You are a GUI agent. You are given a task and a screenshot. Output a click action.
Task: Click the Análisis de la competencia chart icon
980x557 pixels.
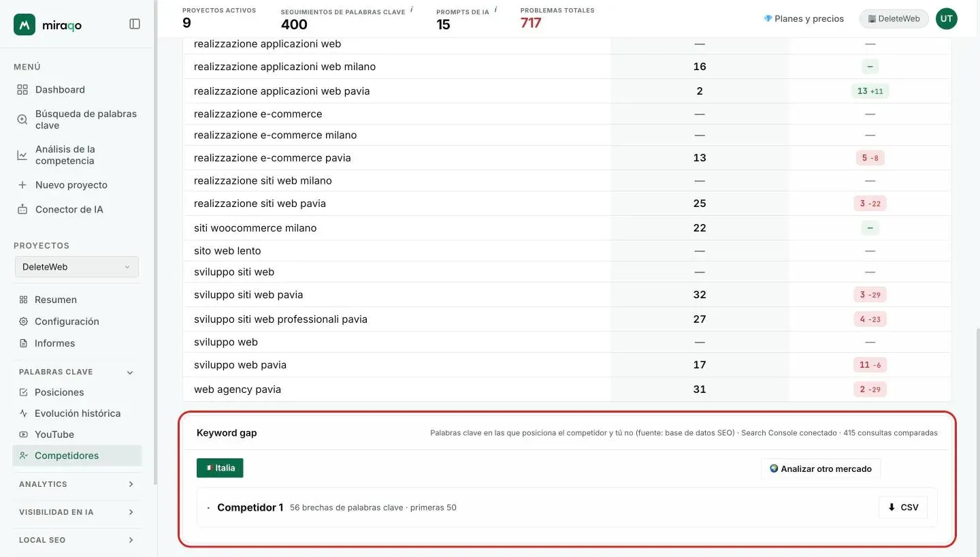tap(22, 155)
